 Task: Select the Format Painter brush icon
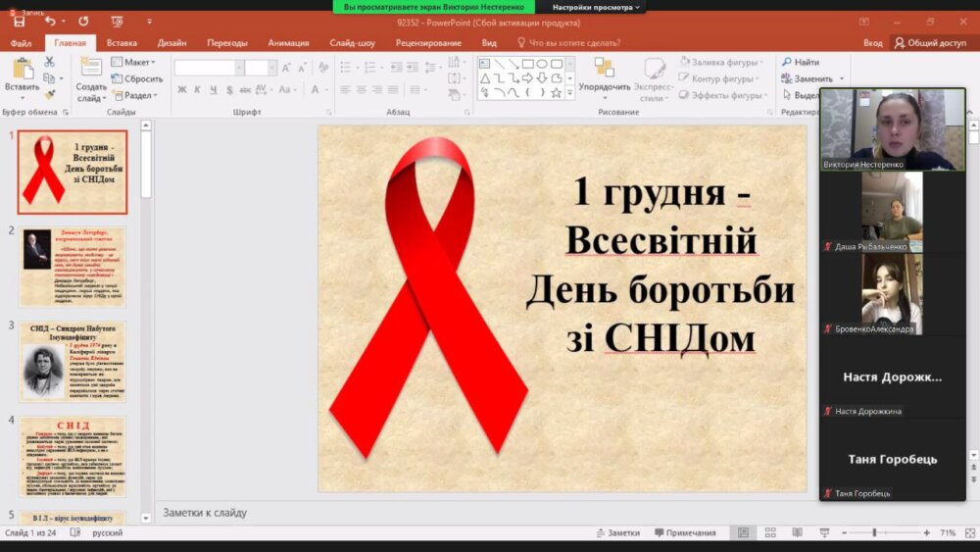(49, 94)
